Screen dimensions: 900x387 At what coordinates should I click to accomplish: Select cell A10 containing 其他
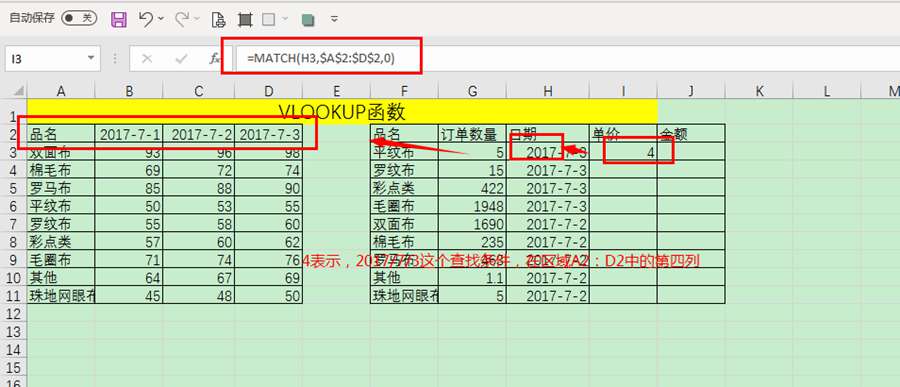pos(61,277)
